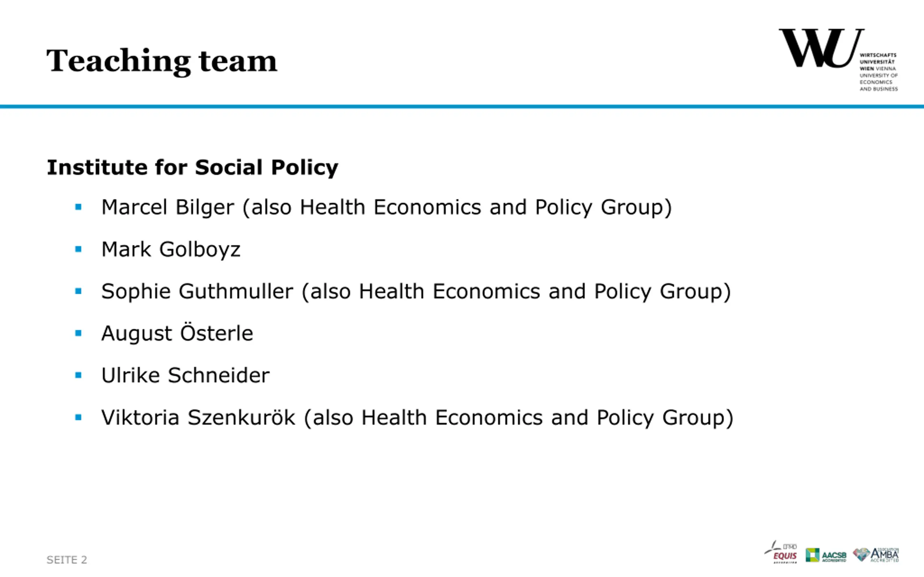Click the blue bullet beside August Österle

(78, 333)
